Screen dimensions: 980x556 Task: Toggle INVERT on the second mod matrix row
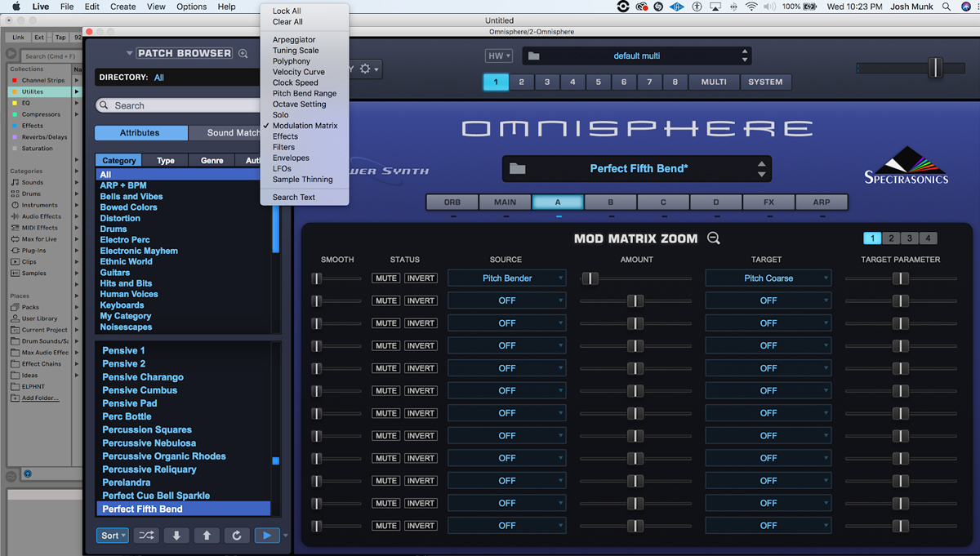click(x=421, y=300)
